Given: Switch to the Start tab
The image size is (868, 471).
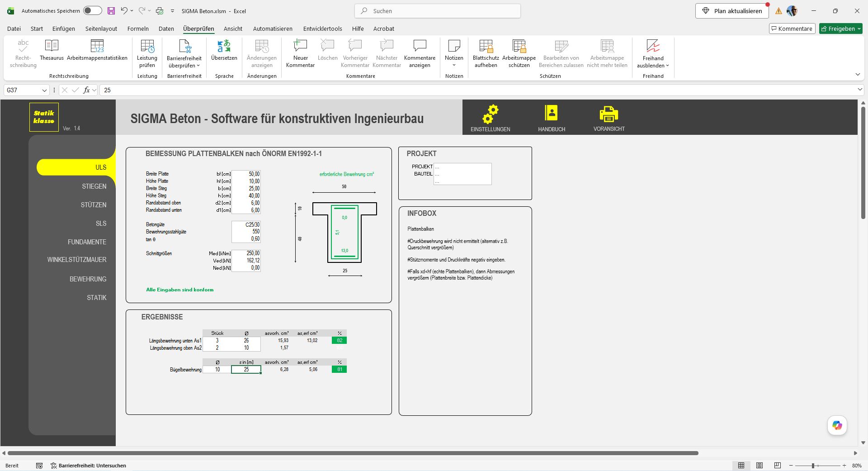Looking at the screenshot, I should pos(37,29).
